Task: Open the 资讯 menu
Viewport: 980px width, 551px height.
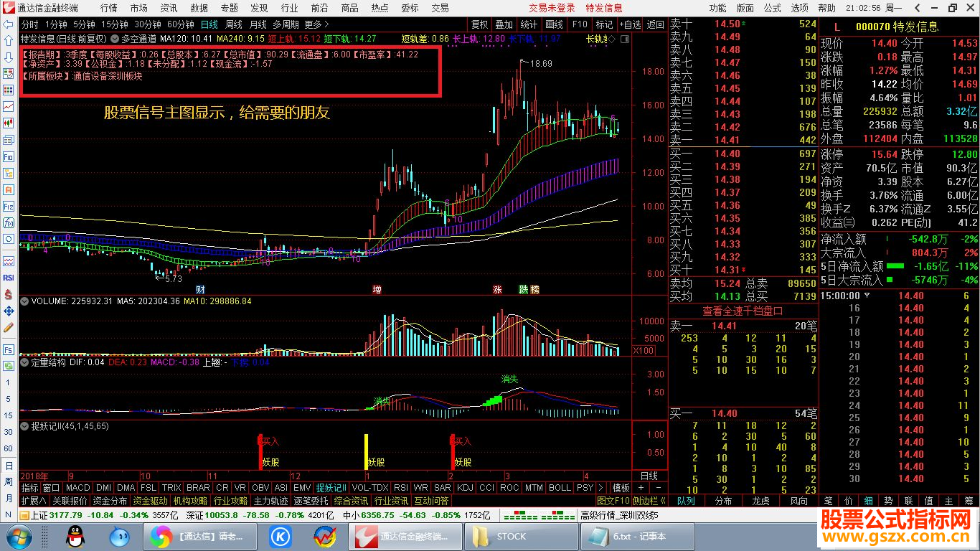Action: tap(169, 8)
